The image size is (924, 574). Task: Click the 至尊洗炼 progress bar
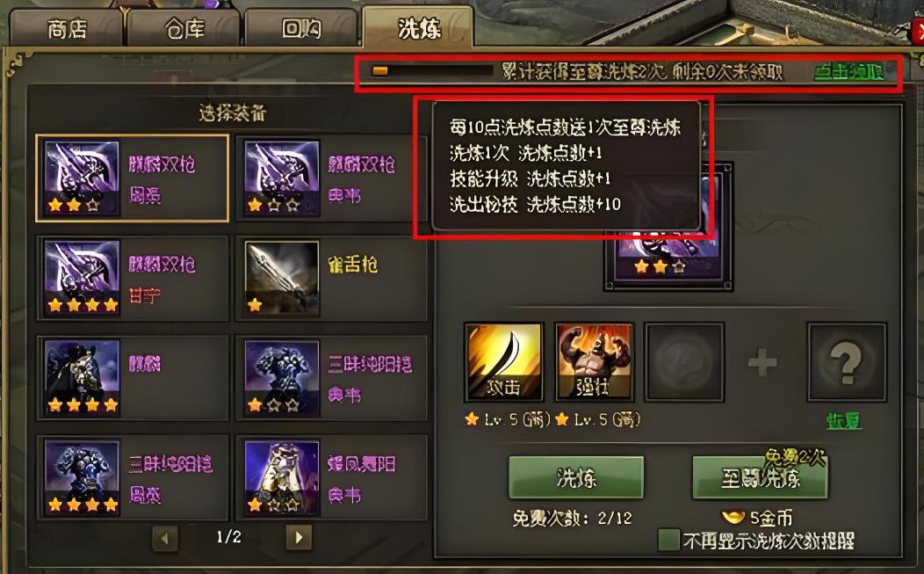pyautogui.click(x=432, y=71)
